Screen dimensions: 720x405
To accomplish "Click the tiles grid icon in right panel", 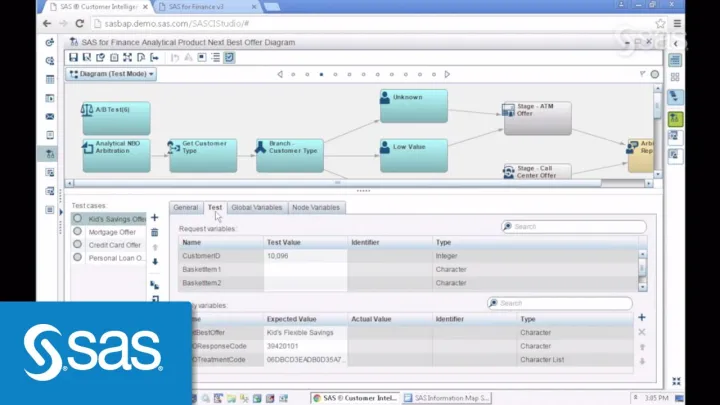I will (x=675, y=77).
